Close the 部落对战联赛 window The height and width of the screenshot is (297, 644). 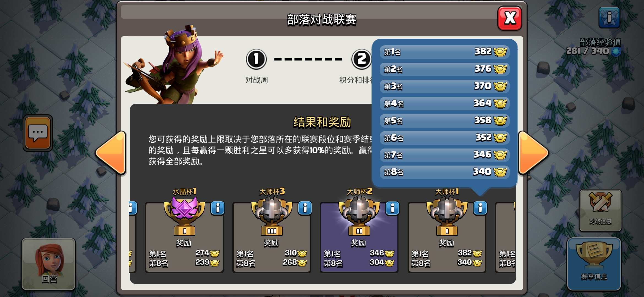click(x=510, y=18)
